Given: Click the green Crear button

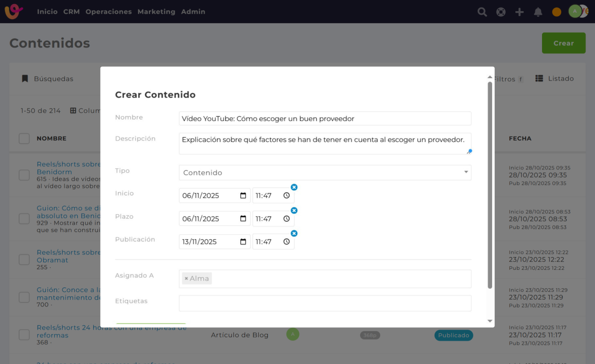Looking at the screenshot, I should [x=563, y=43].
